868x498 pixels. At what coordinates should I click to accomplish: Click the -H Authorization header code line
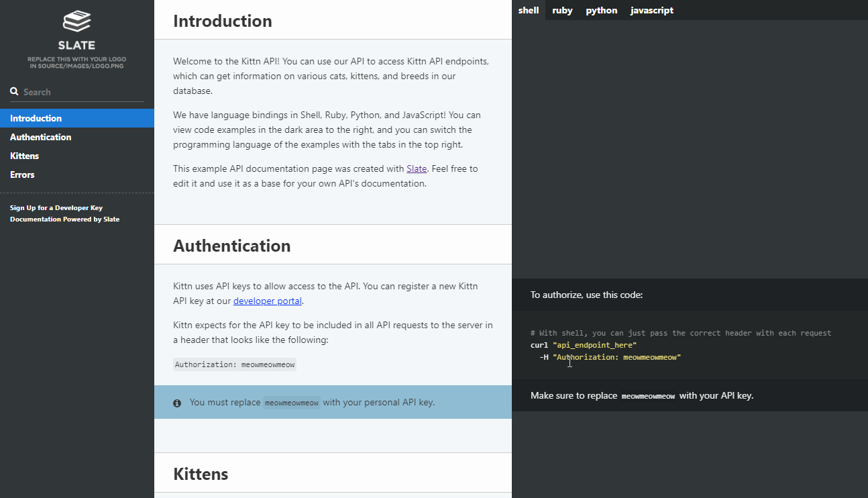610,357
